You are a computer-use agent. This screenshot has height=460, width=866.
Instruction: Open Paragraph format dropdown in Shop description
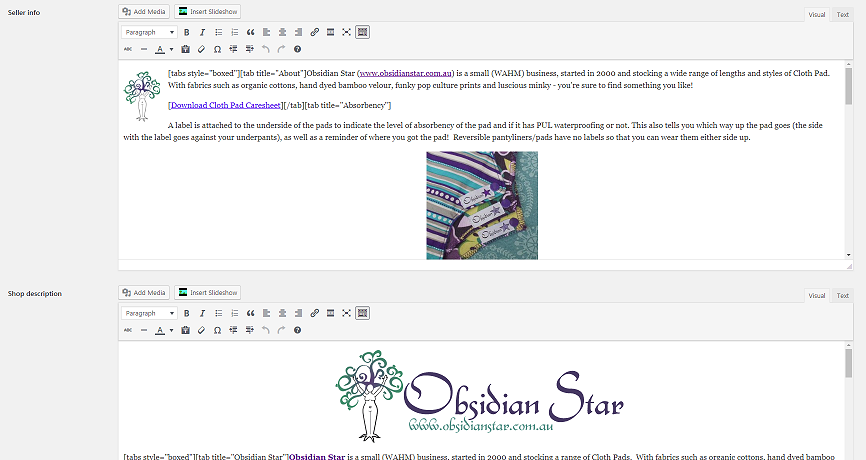pos(149,313)
